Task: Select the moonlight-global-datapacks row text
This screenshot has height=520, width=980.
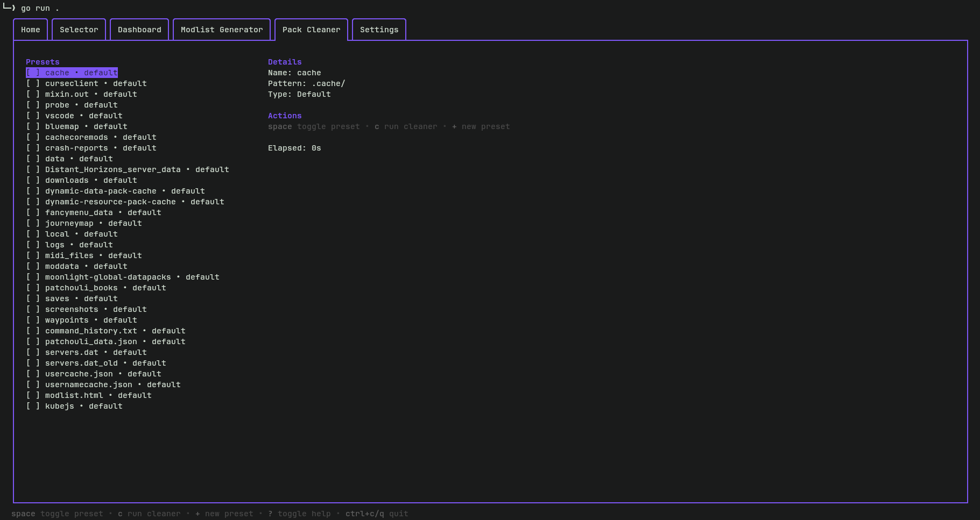Action: tap(132, 277)
